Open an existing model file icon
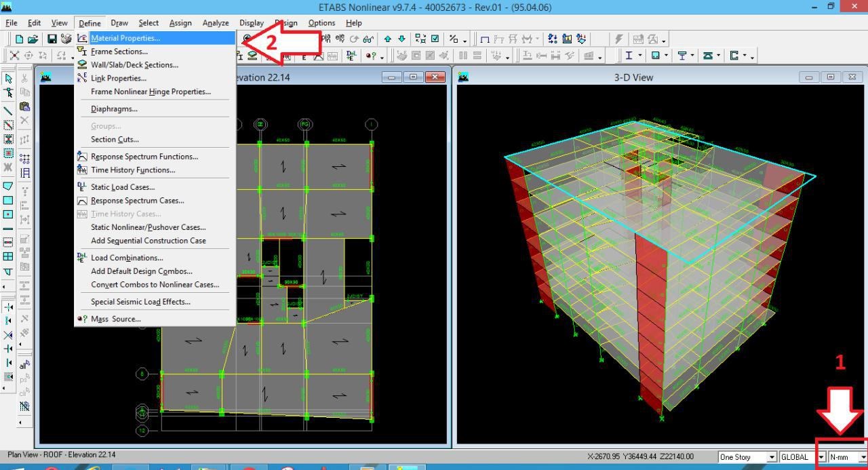Viewport: 868px width, 470px height. coord(33,39)
